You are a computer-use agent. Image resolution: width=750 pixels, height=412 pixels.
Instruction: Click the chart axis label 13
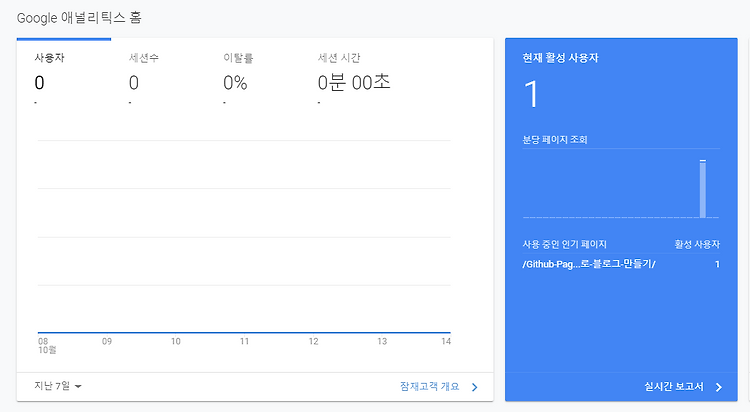[x=382, y=341]
